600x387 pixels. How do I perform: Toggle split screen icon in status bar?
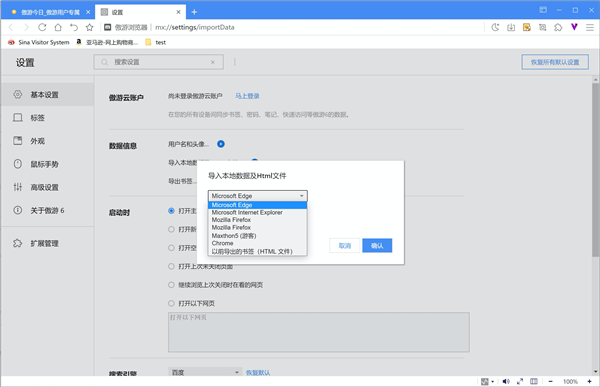point(534,381)
